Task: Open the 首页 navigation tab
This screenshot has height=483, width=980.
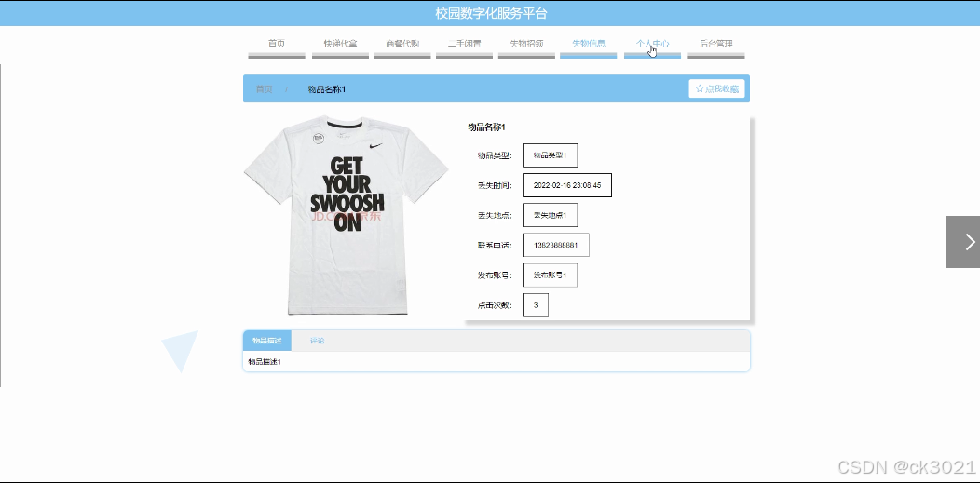Action: click(277, 45)
